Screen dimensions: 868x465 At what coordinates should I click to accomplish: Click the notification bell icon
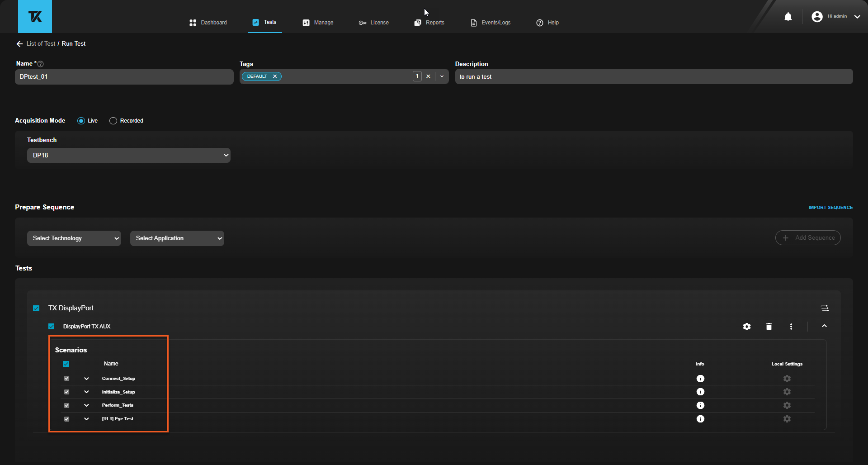(x=788, y=17)
